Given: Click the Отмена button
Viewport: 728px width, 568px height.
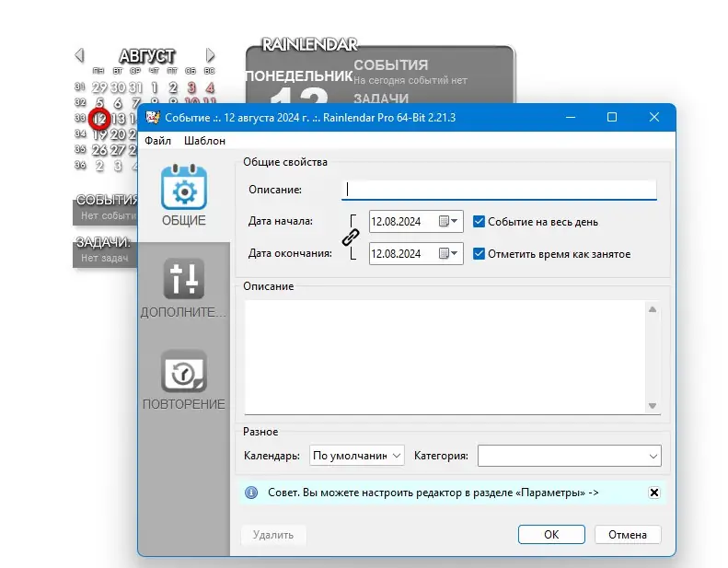Looking at the screenshot, I should point(628,535).
